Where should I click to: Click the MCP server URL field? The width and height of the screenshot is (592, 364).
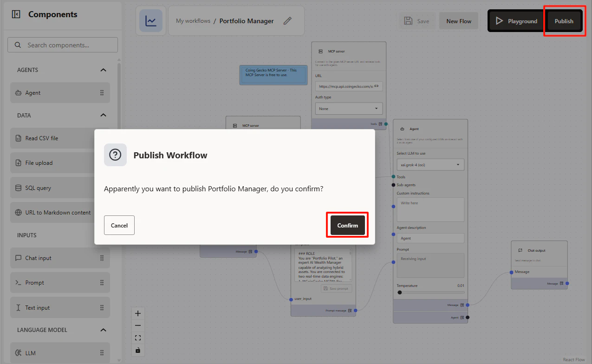pyautogui.click(x=349, y=86)
